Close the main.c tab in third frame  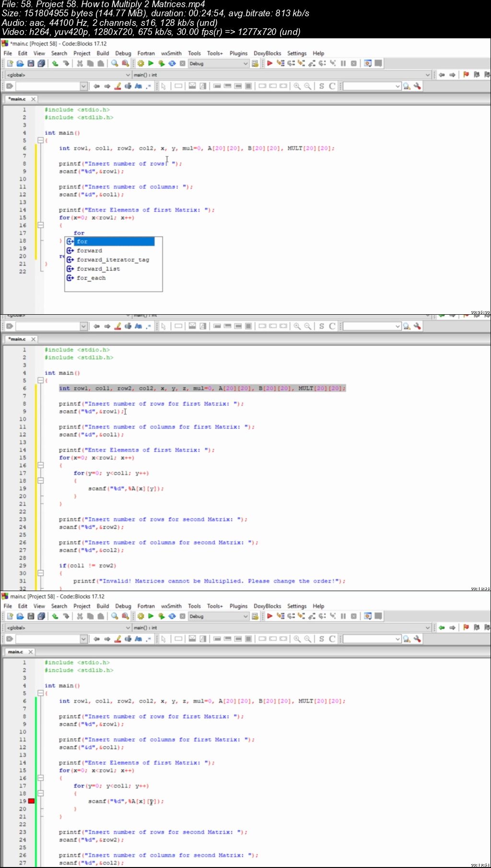pos(31,651)
